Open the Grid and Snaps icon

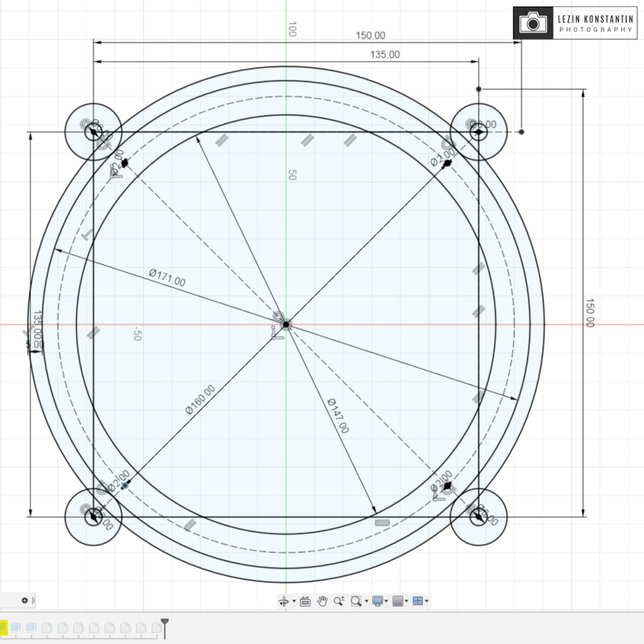tap(398, 601)
